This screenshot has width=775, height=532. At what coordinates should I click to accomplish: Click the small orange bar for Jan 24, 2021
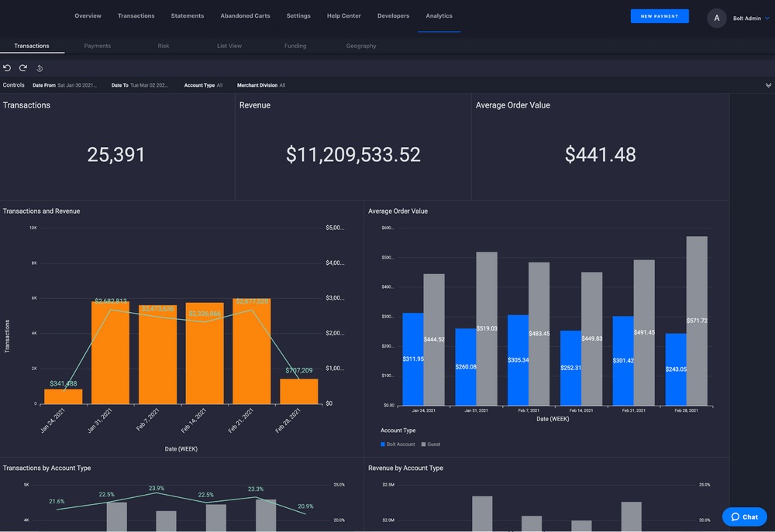(x=64, y=396)
